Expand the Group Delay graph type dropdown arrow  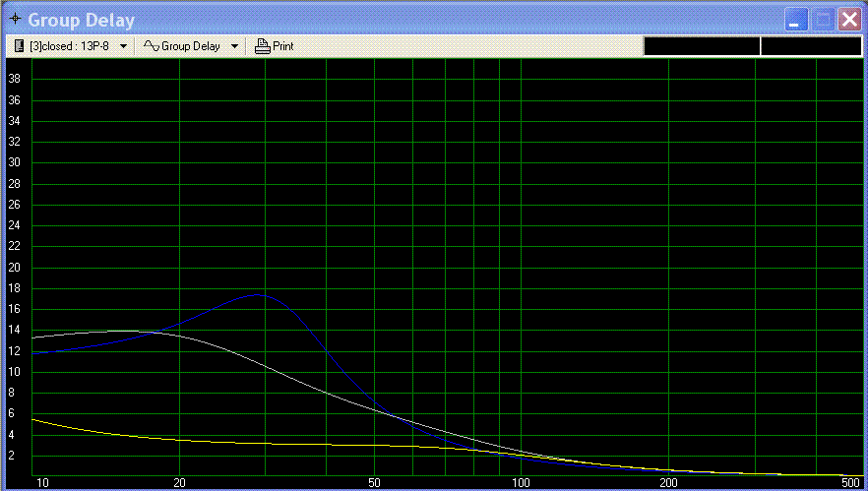click(x=234, y=46)
